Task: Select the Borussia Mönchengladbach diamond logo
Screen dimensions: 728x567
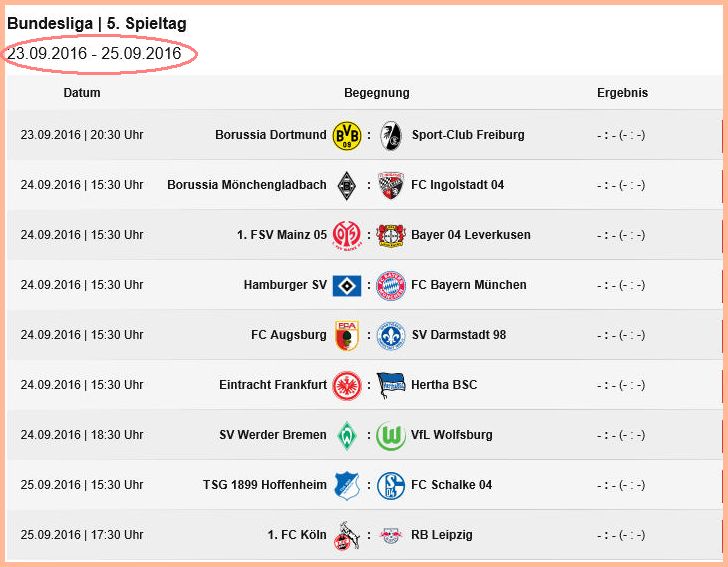Action: click(x=346, y=185)
